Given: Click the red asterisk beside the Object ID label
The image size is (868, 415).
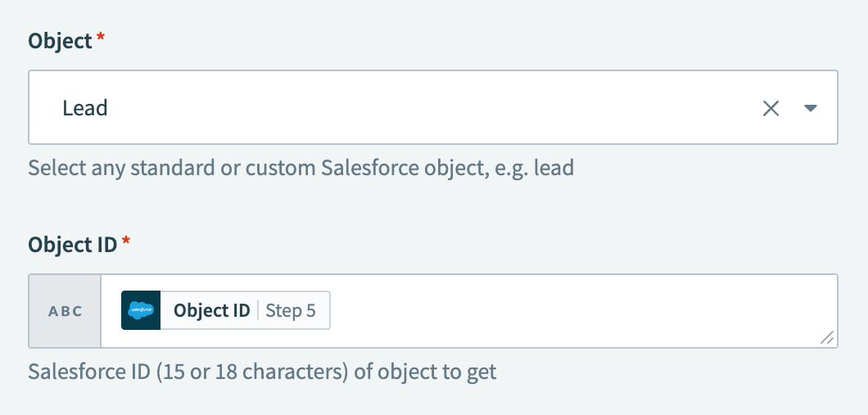Looking at the screenshot, I should (x=126, y=240).
